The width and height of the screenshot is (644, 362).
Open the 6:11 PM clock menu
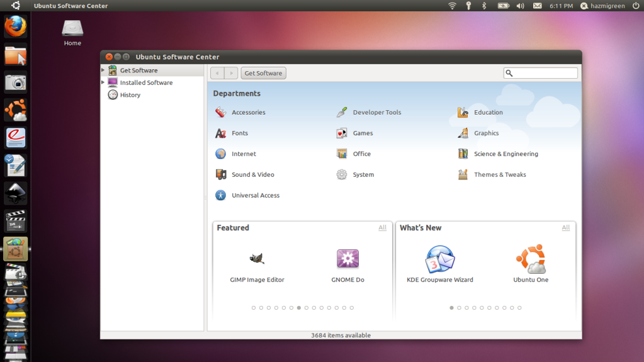[x=561, y=6]
